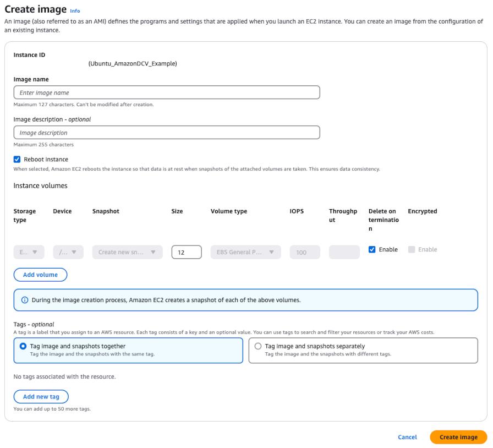Select Tag image and snapshots together
The height and width of the screenshot is (448, 493).
coord(23,346)
